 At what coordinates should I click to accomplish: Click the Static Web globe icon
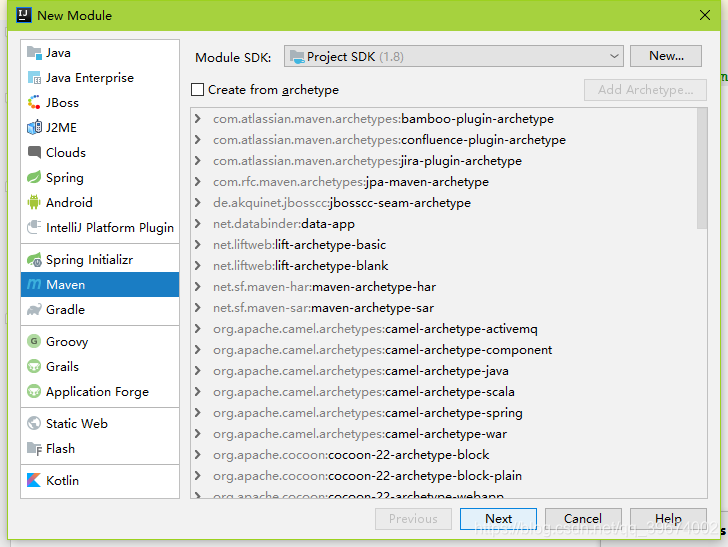coord(34,423)
